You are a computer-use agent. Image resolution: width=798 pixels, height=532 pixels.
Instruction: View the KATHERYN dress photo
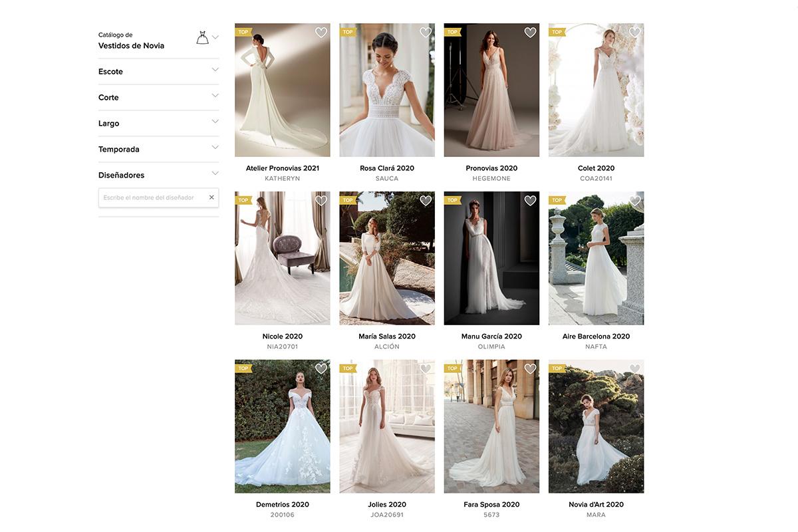pyautogui.click(x=283, y=90)
